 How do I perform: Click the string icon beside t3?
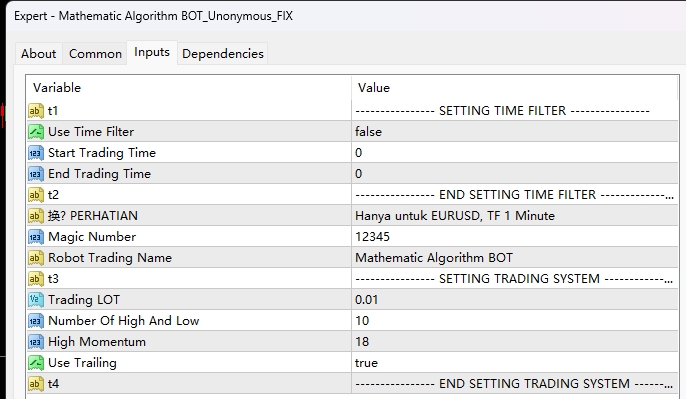tap(36, 279)
